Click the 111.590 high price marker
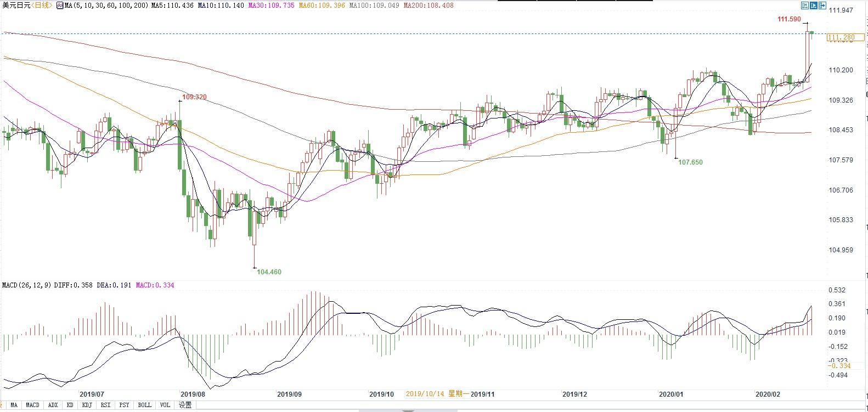Viewport: 868px width, 412px height. [x=789, y=19]
